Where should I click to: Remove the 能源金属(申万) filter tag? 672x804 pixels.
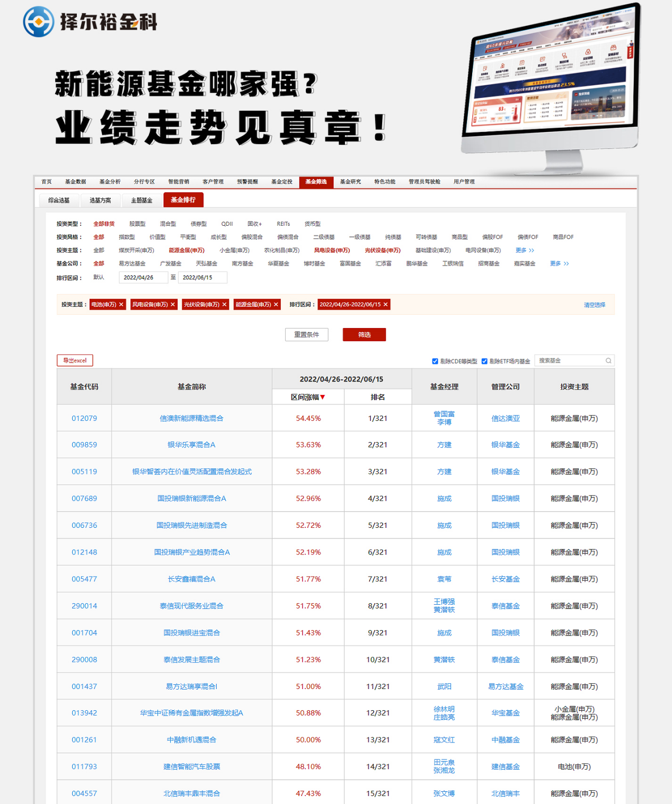tap(276, 305)
